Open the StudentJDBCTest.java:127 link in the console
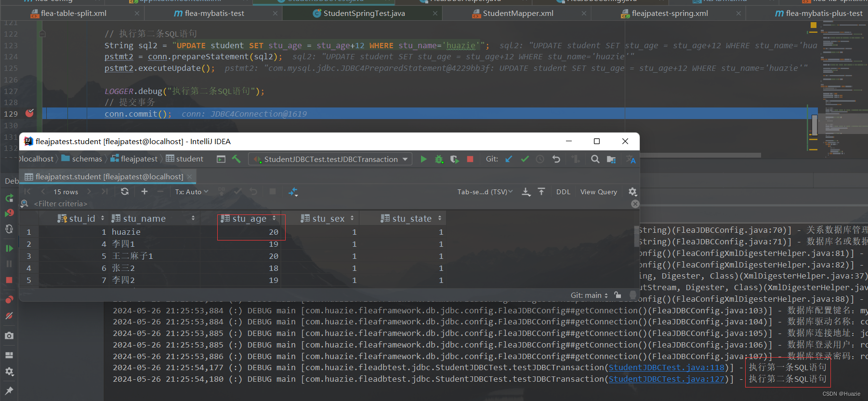Screen dimensions: 868x401 [x=667, y=379]
